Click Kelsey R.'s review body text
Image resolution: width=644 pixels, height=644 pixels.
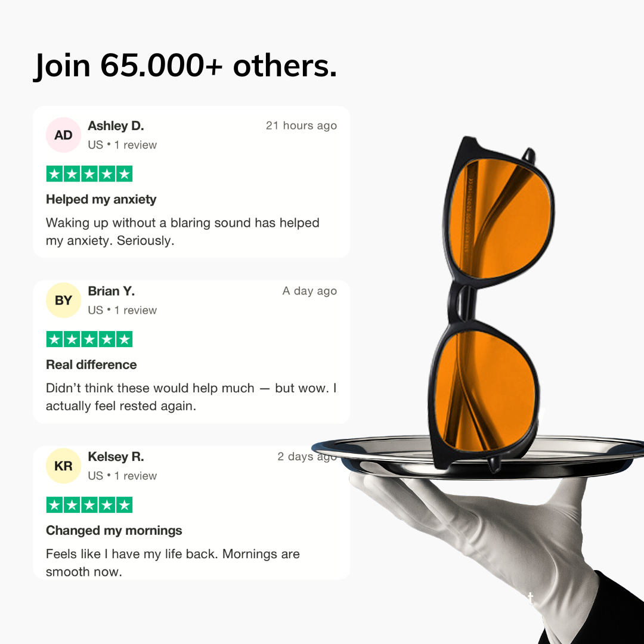[x=173, y=562]
